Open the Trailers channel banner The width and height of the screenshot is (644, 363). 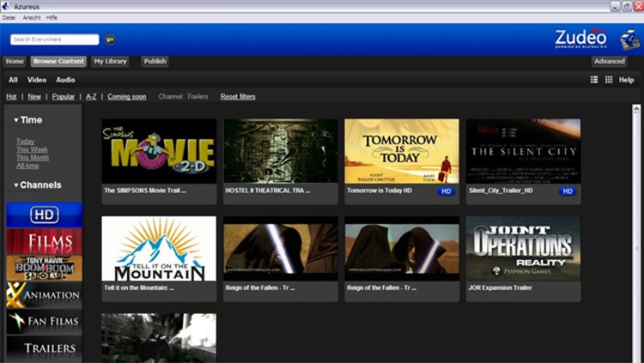[45, 348]
